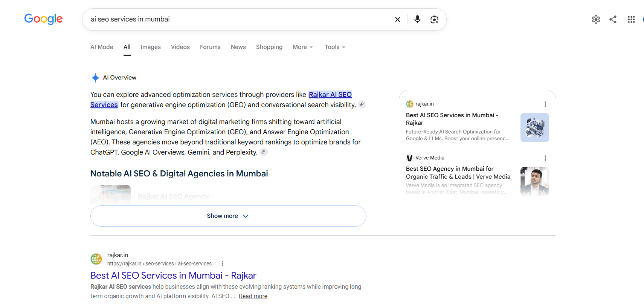Click source link icon after first AI paragraph
644x308 pixels.
pyautogui.click(x=362, y=104)
